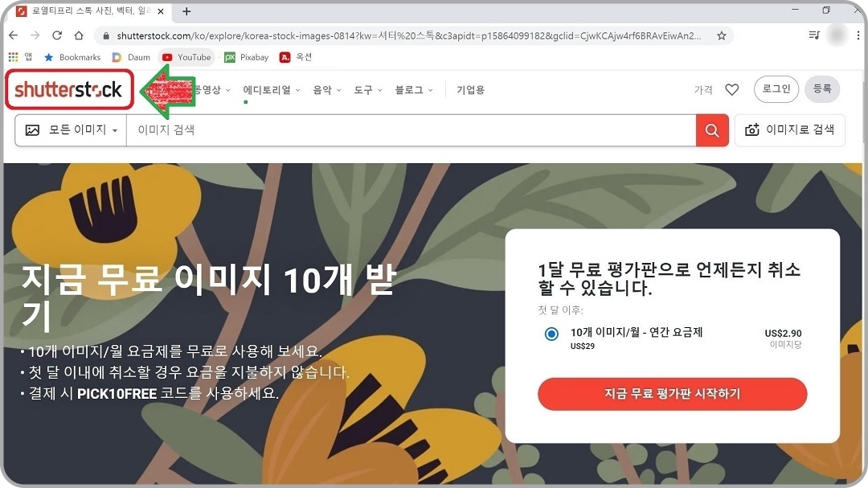Image resolution: width=868 pixels, height=488 pixels.
Task: Click the Shutterstock logo
Action: click(x=69, y=90)
